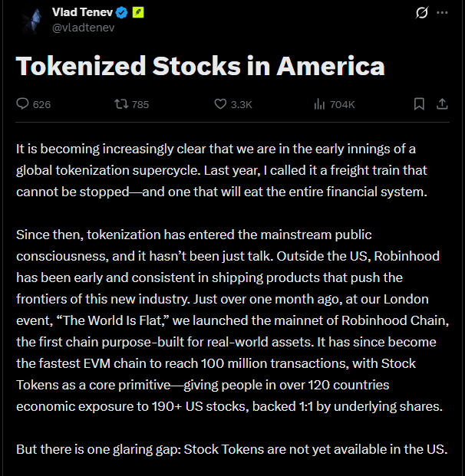Screen dimensions: 465x476
Task: Click the blue verified checkmark badge
Action: [122, 13]
